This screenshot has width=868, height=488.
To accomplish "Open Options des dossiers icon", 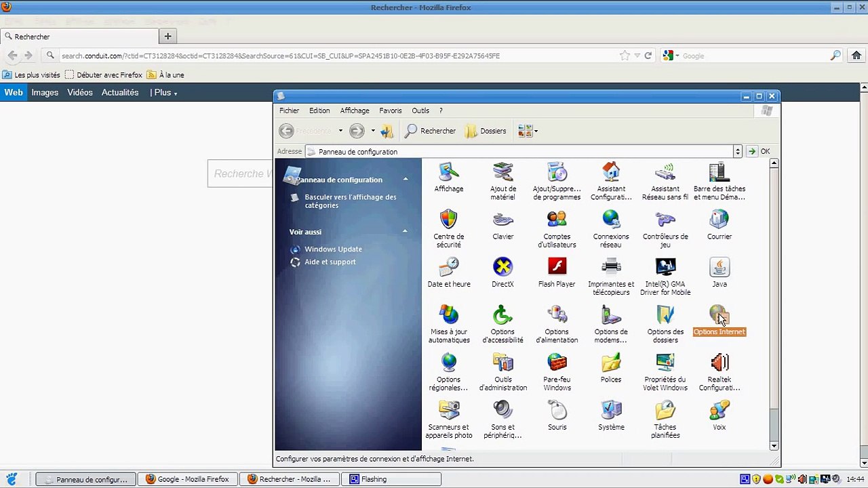I will click(665, 324).
